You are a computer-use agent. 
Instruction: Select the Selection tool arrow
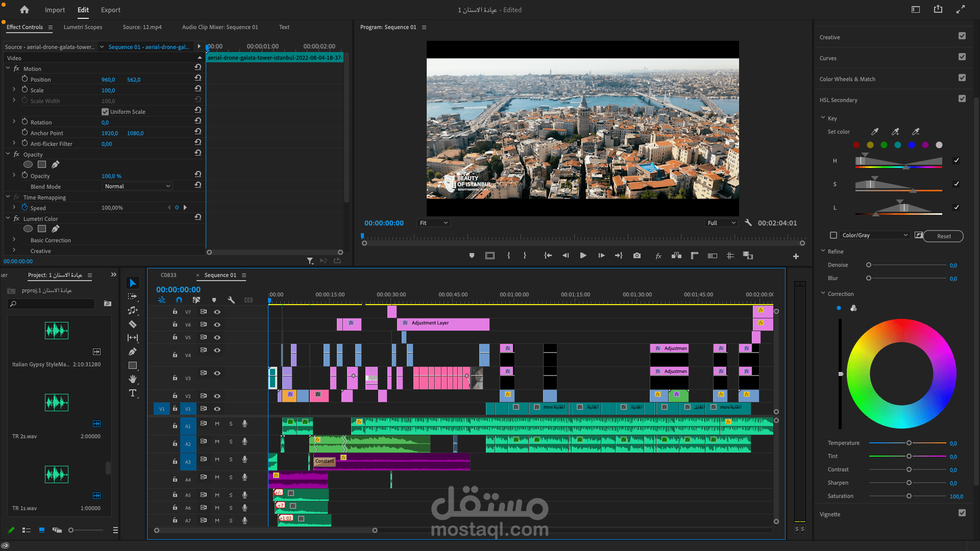(x=133, y=283)
